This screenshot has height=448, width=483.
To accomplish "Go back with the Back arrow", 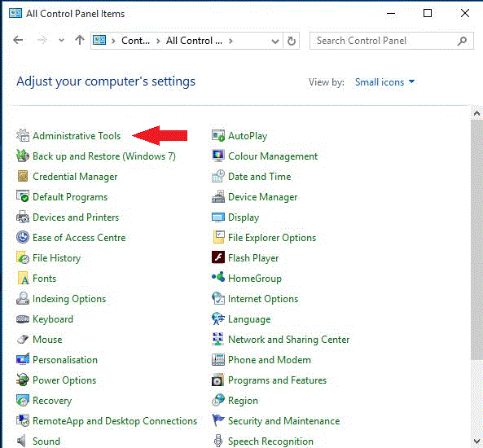I will click(18, 40).
